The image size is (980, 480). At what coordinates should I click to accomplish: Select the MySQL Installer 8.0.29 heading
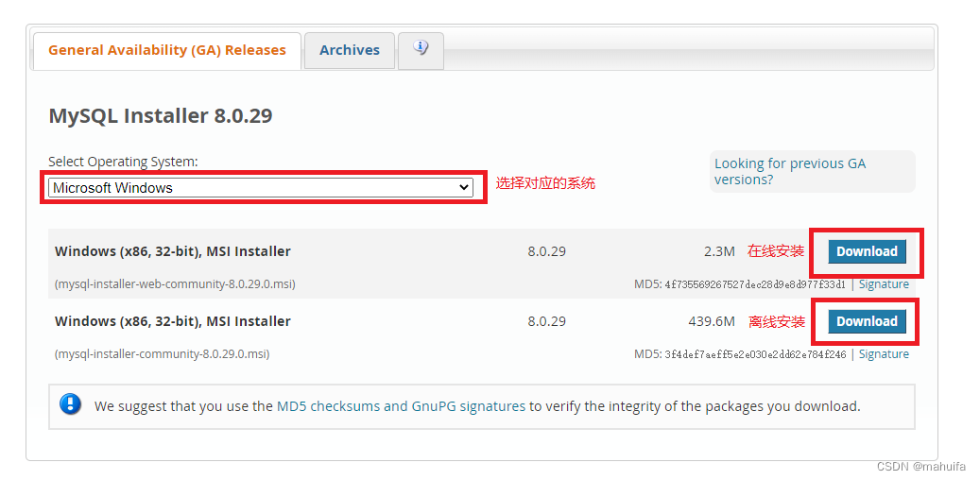(161, 116)
